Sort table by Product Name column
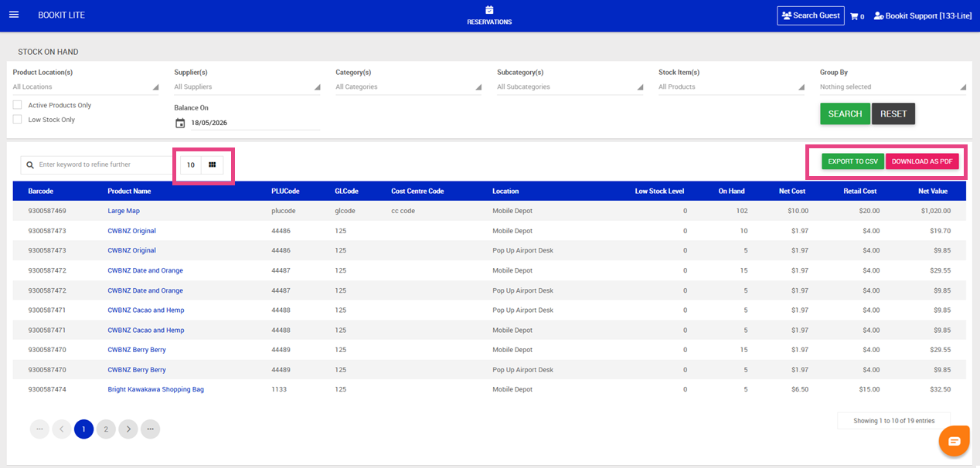 point(129,191)
